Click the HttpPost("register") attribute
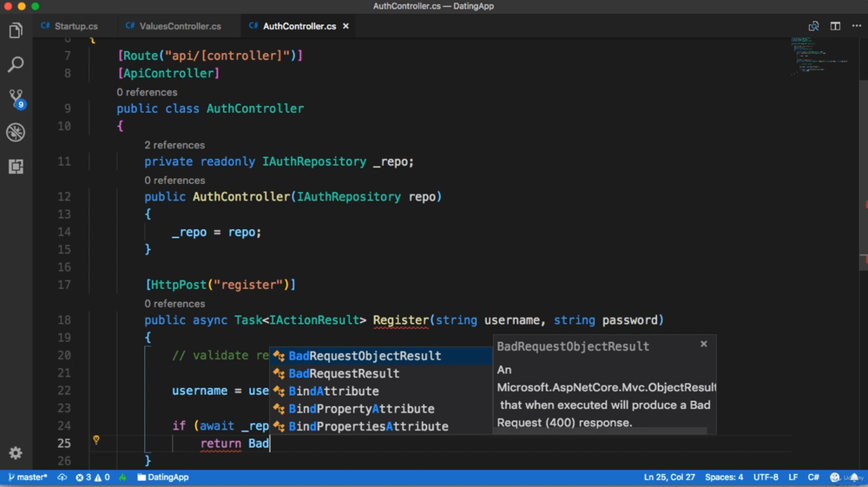Image resolution: width=868 pixels, height=487 pixels. tap(220, 285)
